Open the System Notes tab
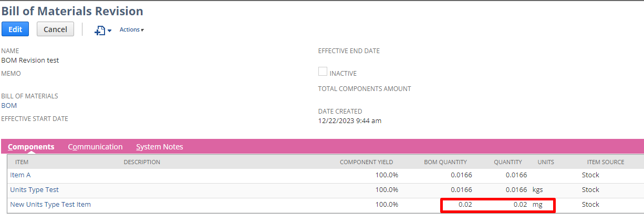Image resolution: width=644 pixels, height=222 pixels. tap(159, 147)
